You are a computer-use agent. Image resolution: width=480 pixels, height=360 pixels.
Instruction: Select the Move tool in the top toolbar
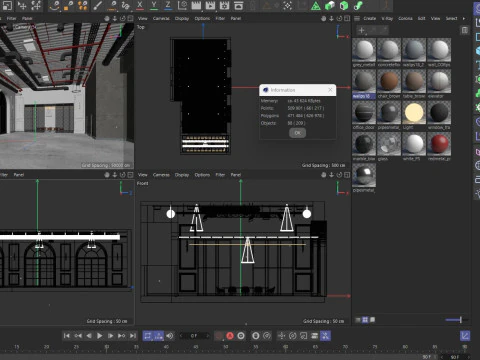tap(22, 5)
